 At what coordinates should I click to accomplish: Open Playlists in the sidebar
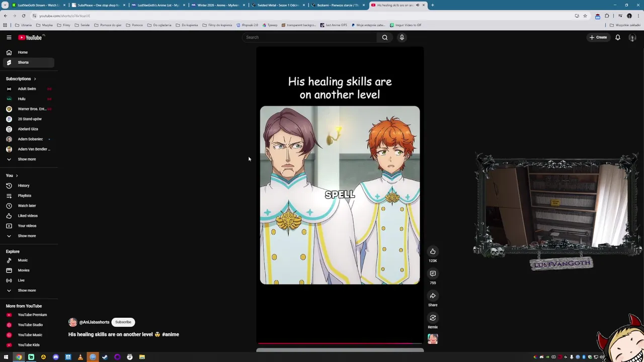click(28, 196)
